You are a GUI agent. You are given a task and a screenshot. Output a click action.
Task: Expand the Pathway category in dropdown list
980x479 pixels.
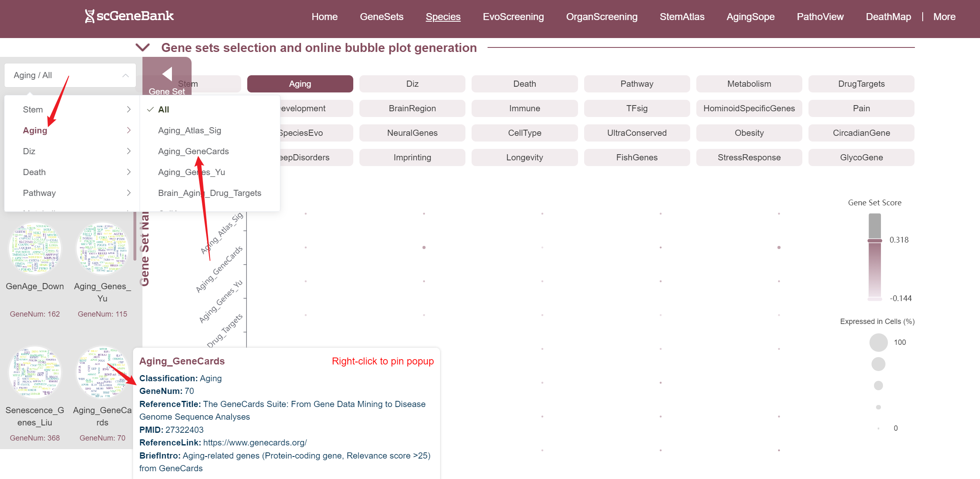(x=39, y=193)
